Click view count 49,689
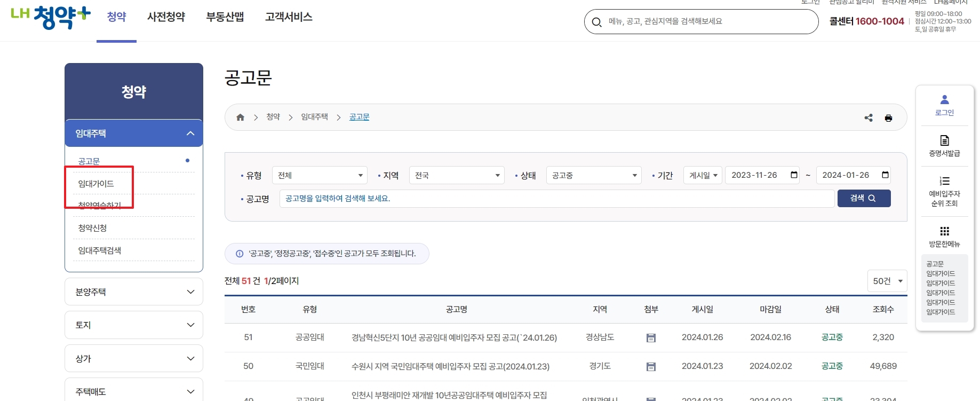 (x=883, y=366)
